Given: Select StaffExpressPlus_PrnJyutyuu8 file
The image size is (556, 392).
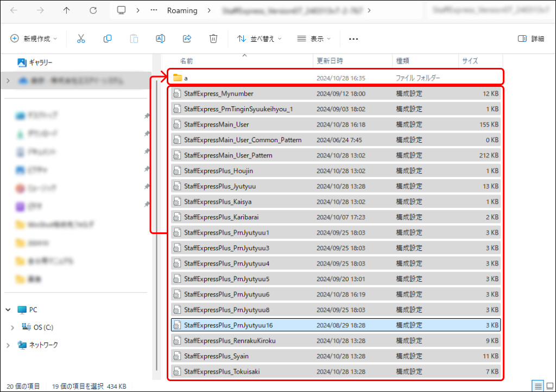Looking at the screenshot, I should (336, 310).
